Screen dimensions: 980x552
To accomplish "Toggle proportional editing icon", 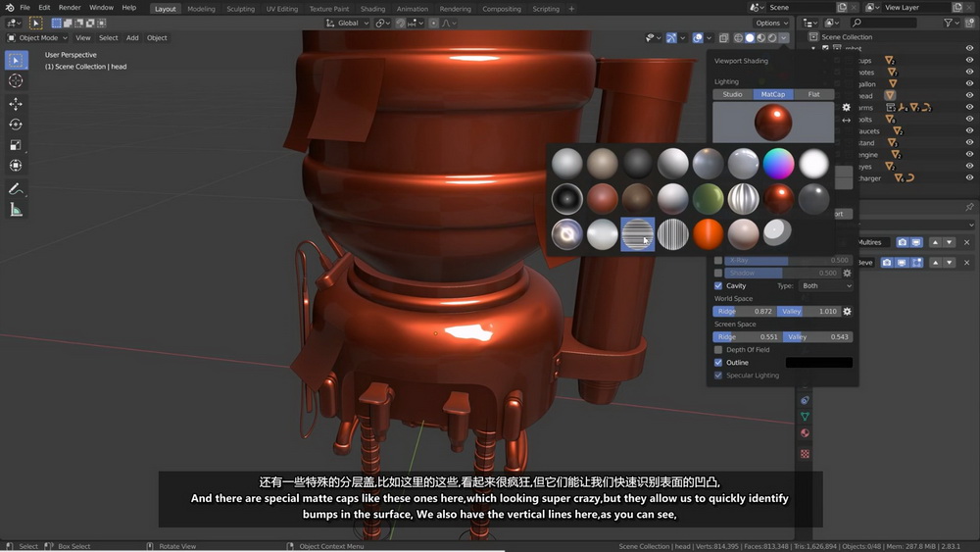I will (433, 24).
